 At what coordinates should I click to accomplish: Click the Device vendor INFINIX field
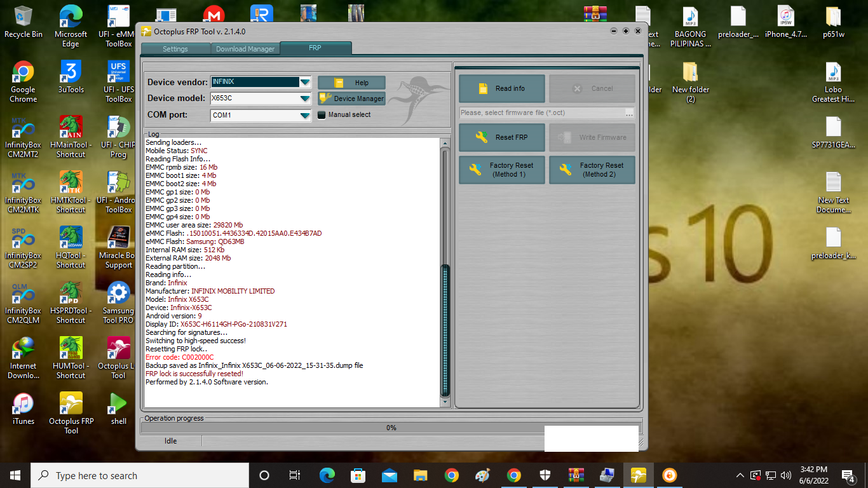[x=255, y=82]
